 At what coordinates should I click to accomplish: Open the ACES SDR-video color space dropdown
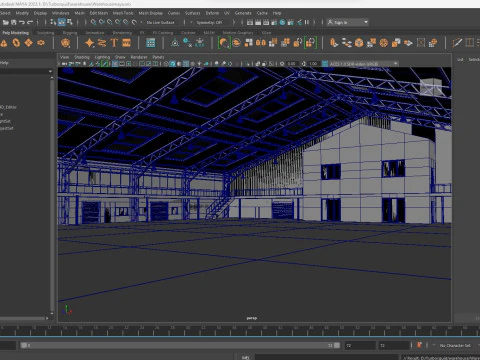tap(363, 63)
